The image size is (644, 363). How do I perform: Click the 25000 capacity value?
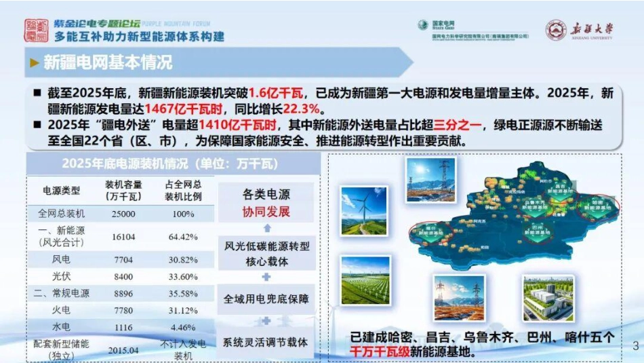click(x=123, y=214)
